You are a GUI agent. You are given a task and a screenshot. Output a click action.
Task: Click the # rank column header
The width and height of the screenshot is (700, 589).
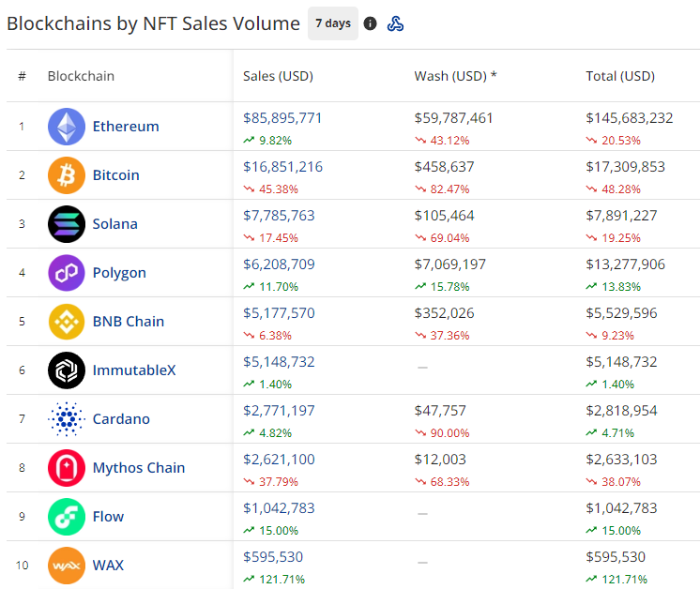(x=22, y=76)
